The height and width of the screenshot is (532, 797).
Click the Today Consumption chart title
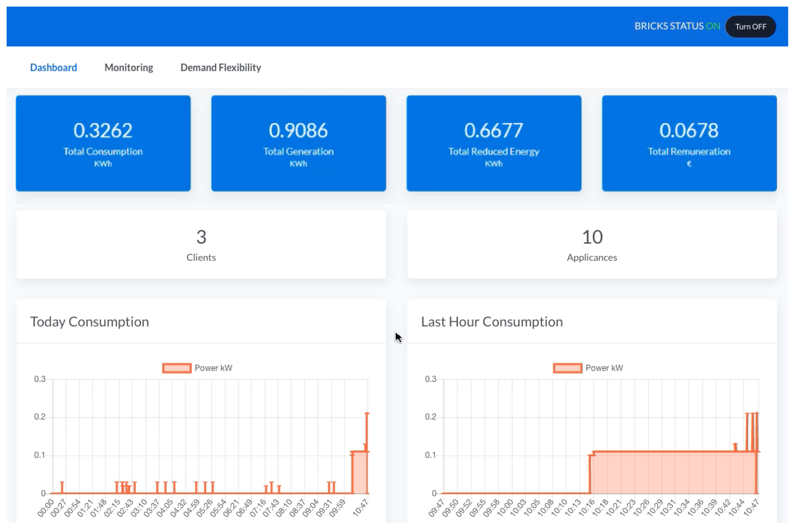[x=90, y=322]
